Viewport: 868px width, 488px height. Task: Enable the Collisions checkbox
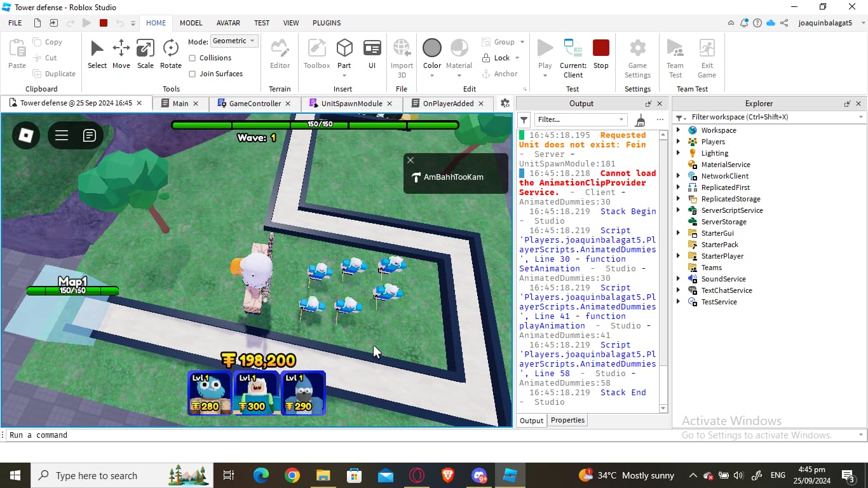(x=193, y=58)
